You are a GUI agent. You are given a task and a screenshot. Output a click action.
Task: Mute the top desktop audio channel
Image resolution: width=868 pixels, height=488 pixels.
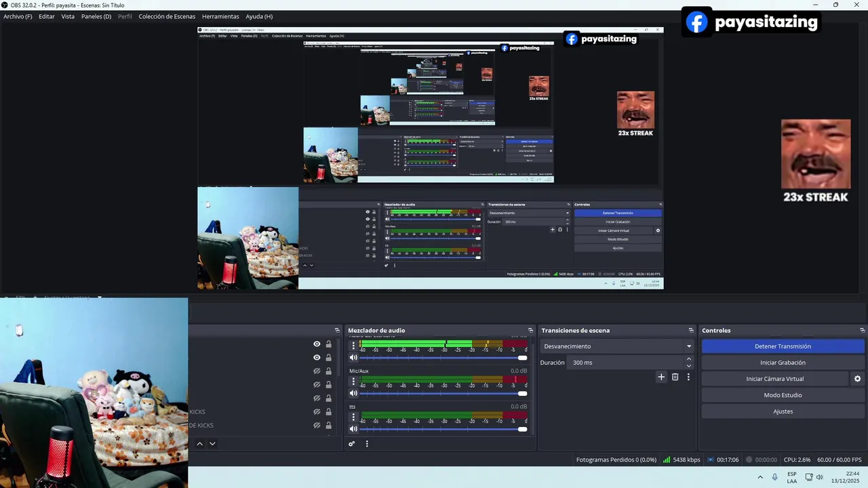(353, 358)
